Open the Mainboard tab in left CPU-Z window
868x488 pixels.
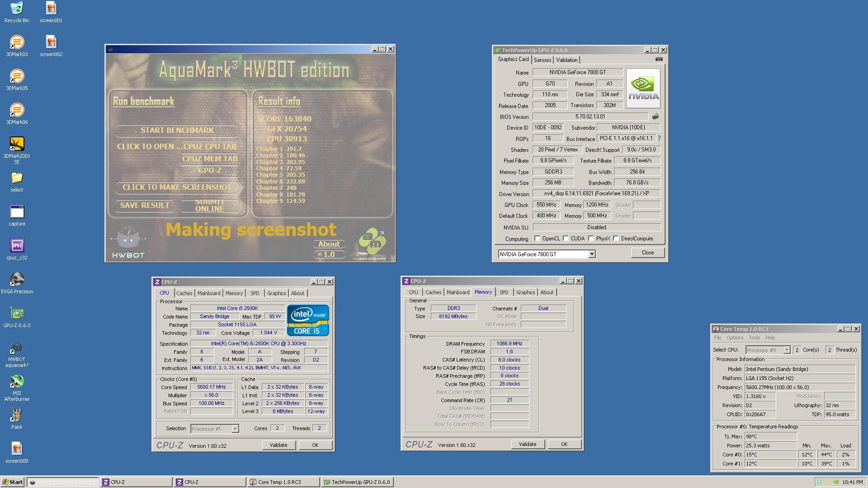[209, 293]
